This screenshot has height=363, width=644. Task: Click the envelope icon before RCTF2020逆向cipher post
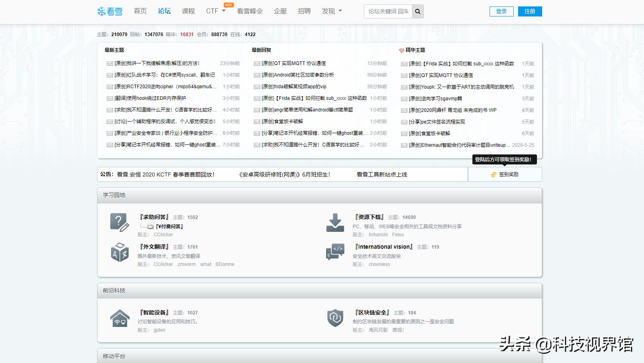pos(109,86)
